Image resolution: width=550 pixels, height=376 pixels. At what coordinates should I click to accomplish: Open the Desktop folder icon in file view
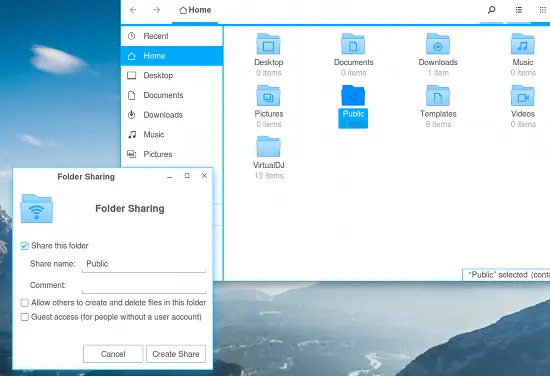click(268, 44)
